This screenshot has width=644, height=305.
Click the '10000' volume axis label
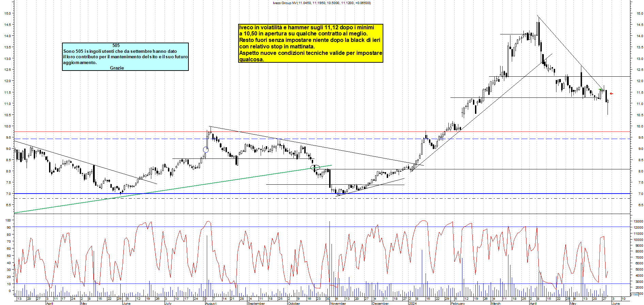(638, 240)
